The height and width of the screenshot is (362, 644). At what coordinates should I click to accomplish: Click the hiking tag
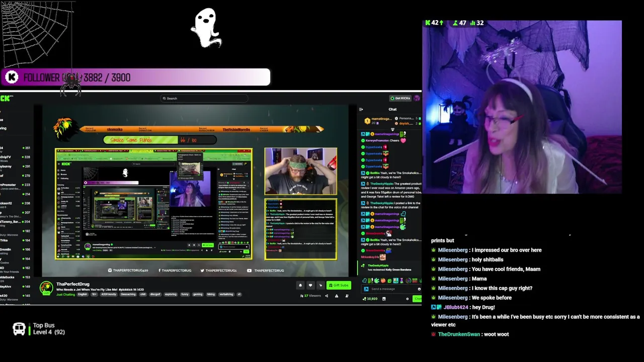[x=211, y=295]
